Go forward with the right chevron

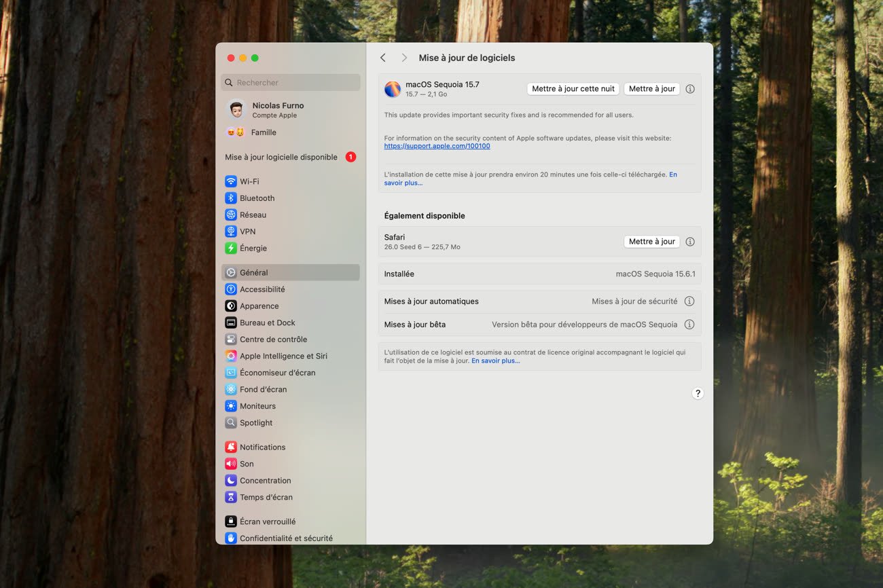[404, 58]
